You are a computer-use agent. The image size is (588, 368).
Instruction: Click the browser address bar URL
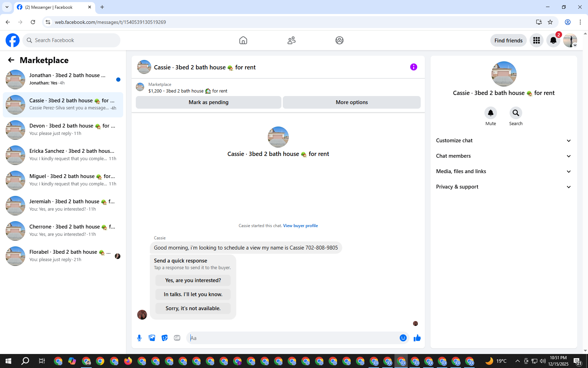tap(110, 22)
